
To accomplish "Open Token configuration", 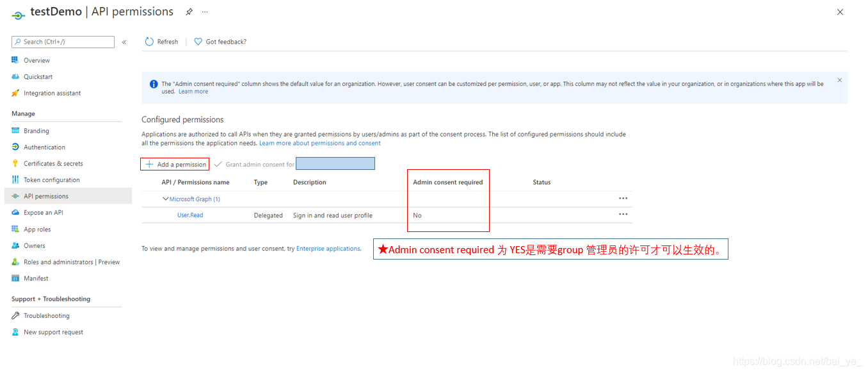I will [x=51, y=180].
